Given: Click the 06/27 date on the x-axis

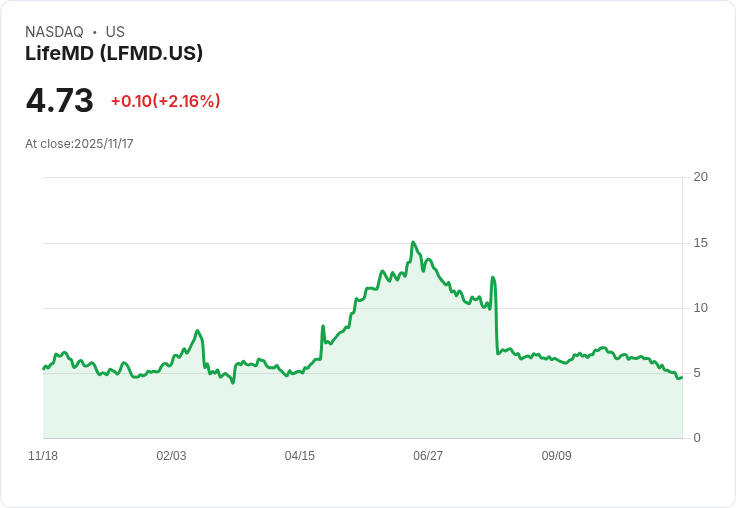Looking at the screenshot, I should [428, 456].
